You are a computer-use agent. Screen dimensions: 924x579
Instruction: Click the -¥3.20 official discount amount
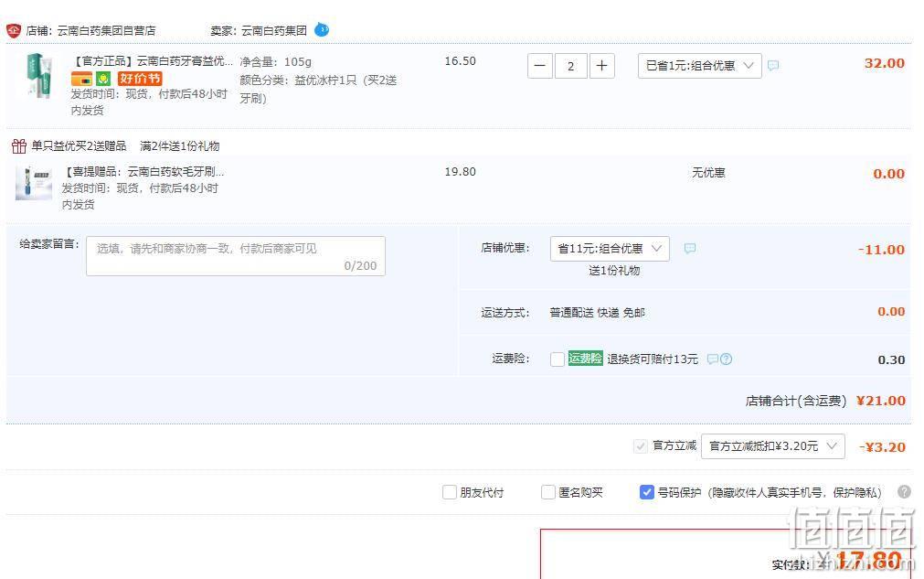(x=882, y=447)
